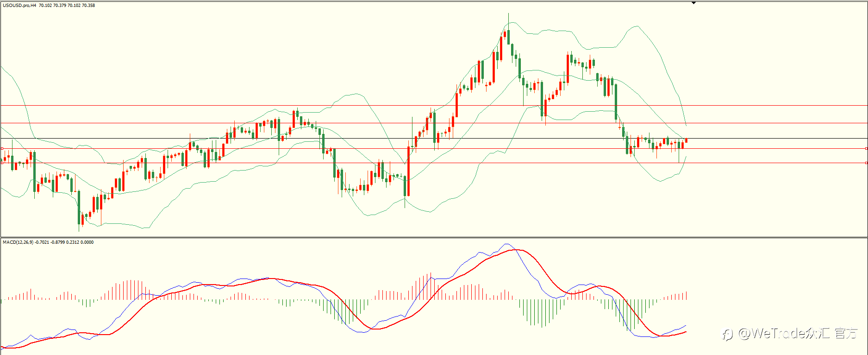Screen dimensions: 868x355
Task: Click the latest rightmost candlestick
Action: click(x=686, y=140)
